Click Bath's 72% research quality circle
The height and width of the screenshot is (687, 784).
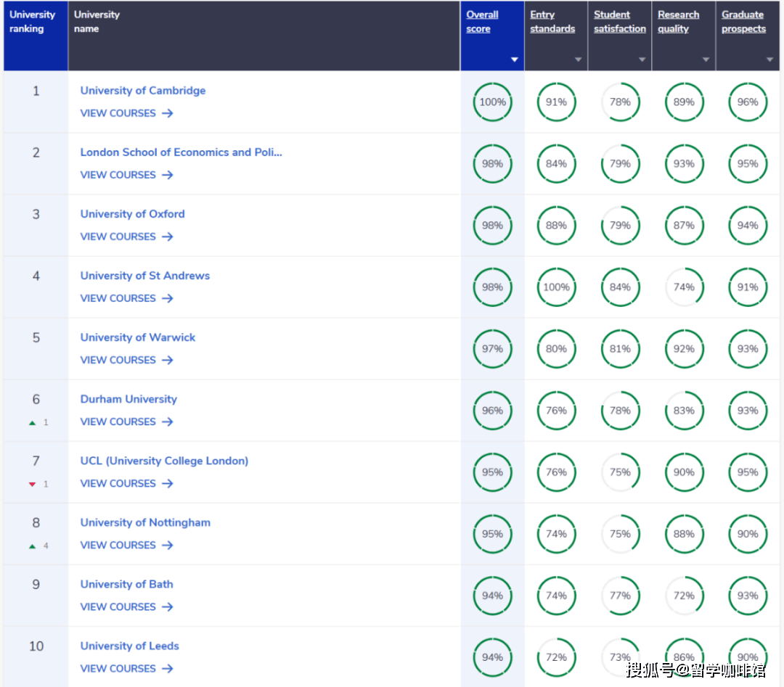tap(684, 596)
